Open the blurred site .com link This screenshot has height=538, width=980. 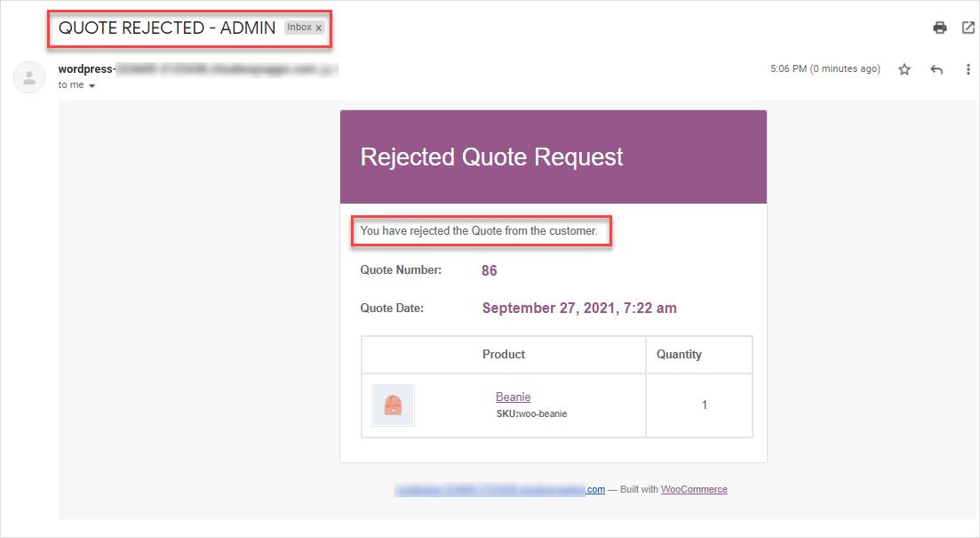coord(499,489)
